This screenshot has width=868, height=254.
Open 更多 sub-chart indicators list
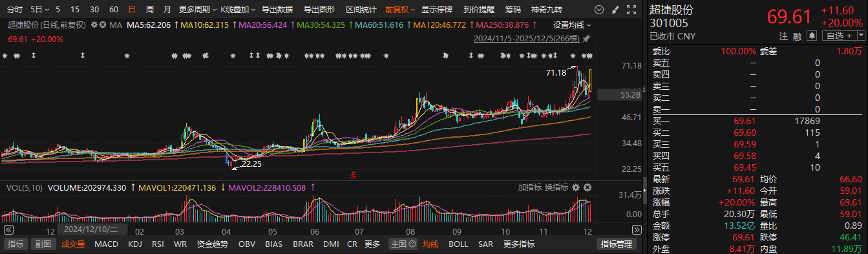pos(372,244)
